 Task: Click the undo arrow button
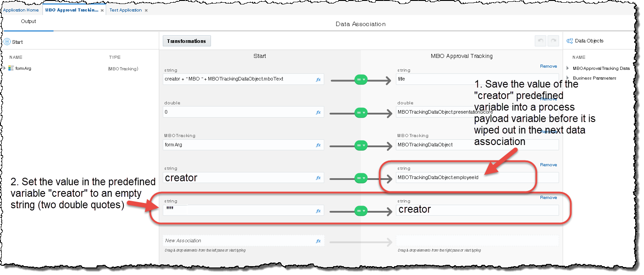pyautogui.click(x=540, y=41)
